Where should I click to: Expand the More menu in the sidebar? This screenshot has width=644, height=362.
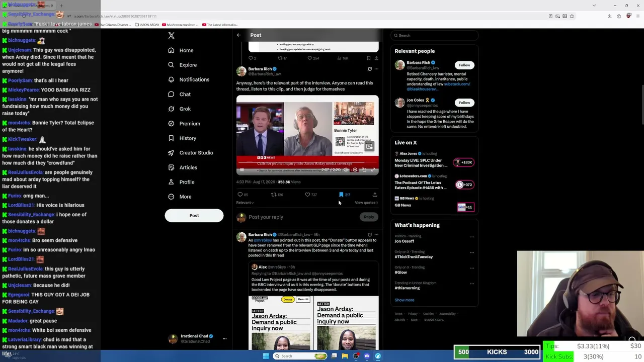click(180, 197)
